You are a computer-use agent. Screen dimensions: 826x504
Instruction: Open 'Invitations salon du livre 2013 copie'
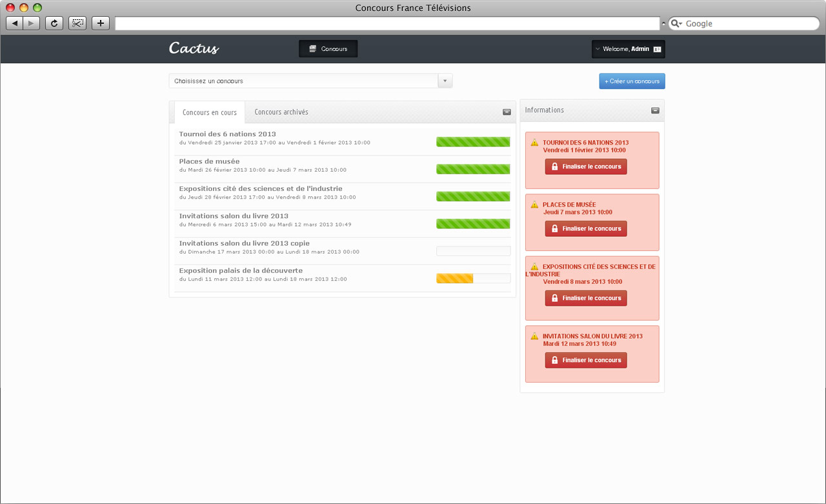[244, 243]
